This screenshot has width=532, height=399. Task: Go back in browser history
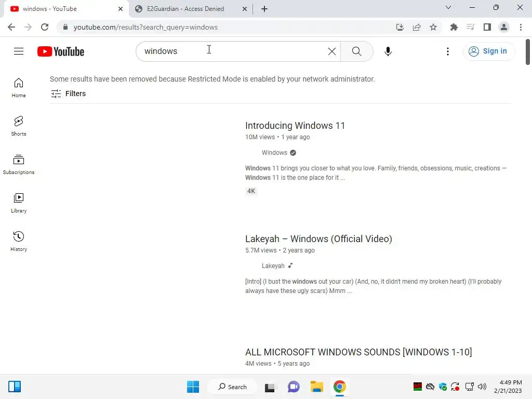pos(11,27)
